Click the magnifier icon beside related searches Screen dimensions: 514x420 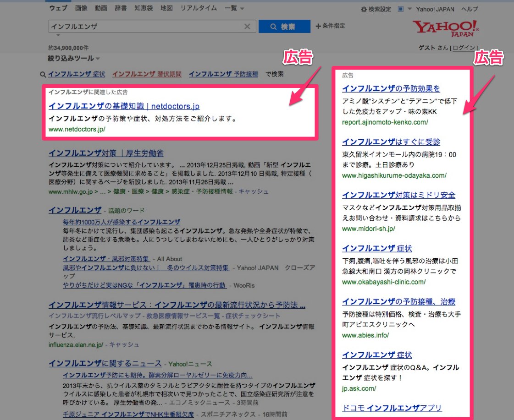coord(43,74)
